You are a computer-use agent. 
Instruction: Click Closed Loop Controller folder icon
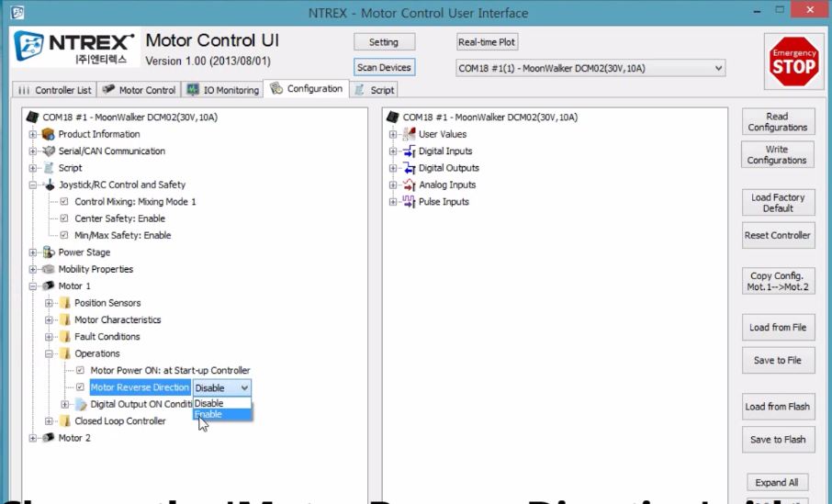(x=65, y=421)
